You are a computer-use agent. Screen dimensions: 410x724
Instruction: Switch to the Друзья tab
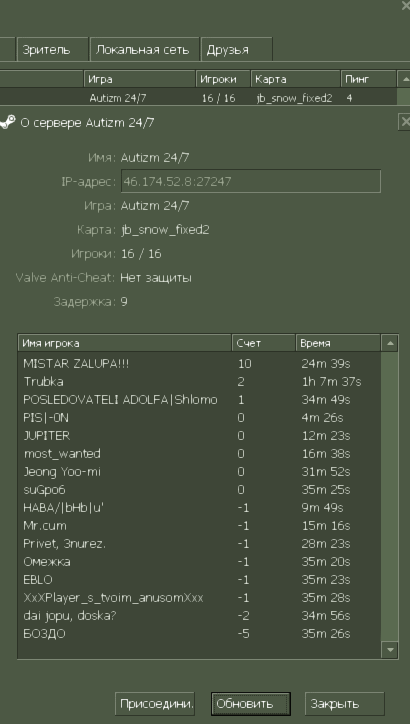236,49
